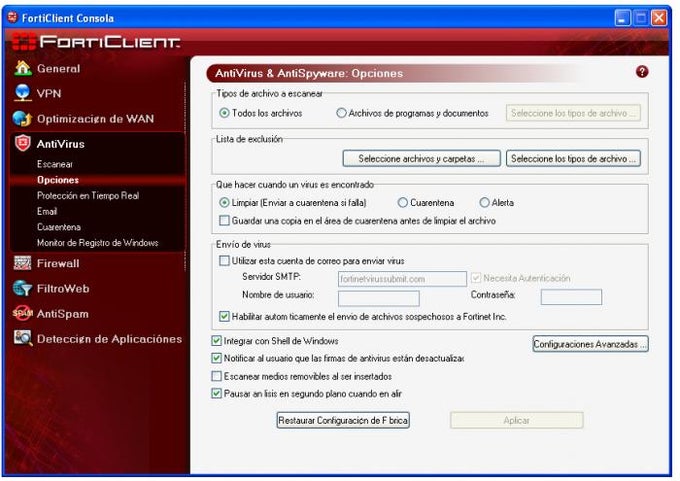Click the AntiVirus shield icon

(23, 143)
